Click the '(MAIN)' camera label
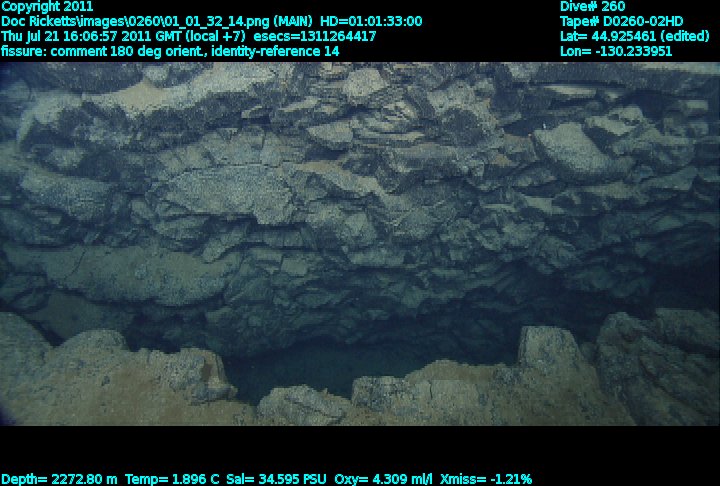 tap(293, 22)
